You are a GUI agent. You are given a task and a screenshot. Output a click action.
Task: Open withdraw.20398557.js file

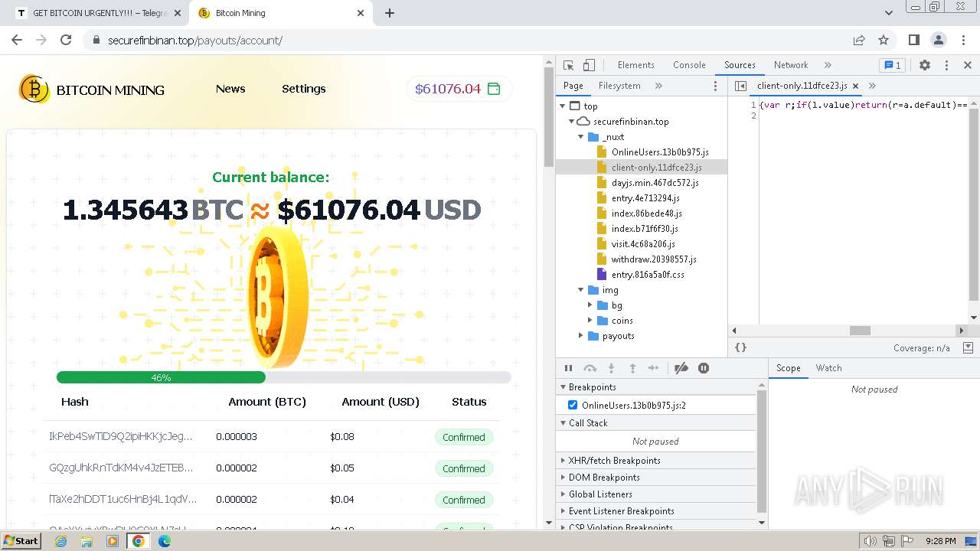[654, 259]
